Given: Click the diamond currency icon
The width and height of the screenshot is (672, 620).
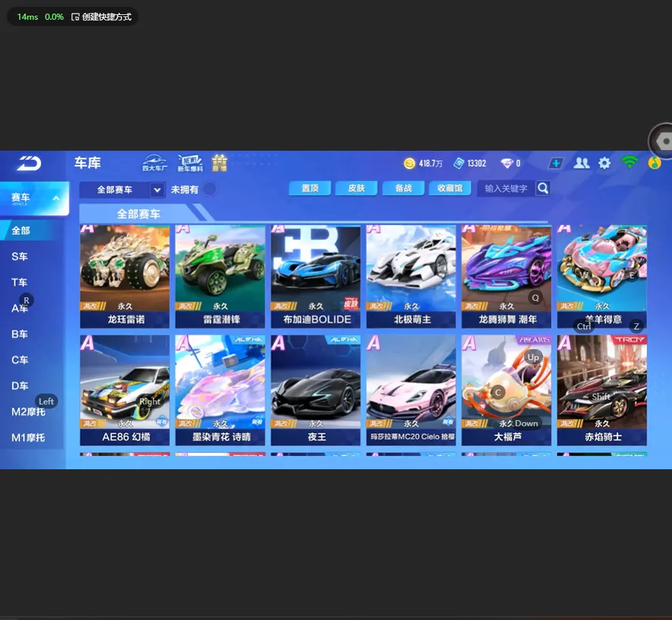Looking at the screenshot, I should tap(507, 163).
